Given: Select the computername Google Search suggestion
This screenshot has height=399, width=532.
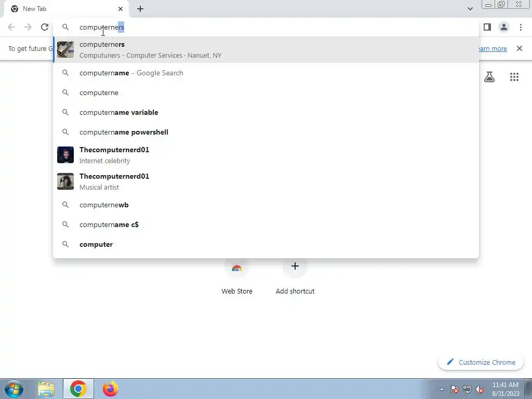Looking at the screenshot, I should pos(266,73).
